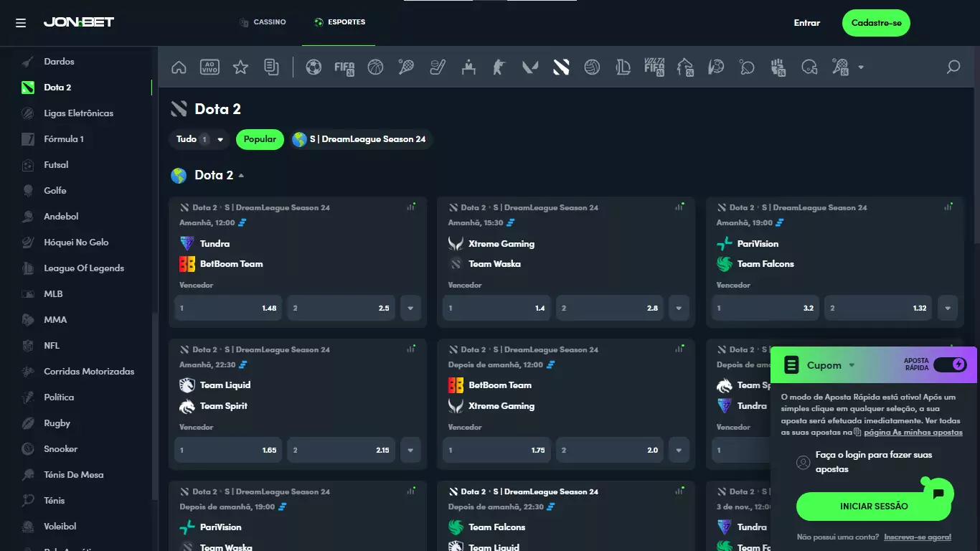
Task: Select the S | DreamLeague Season 24 chip
Action: (362, 139)
